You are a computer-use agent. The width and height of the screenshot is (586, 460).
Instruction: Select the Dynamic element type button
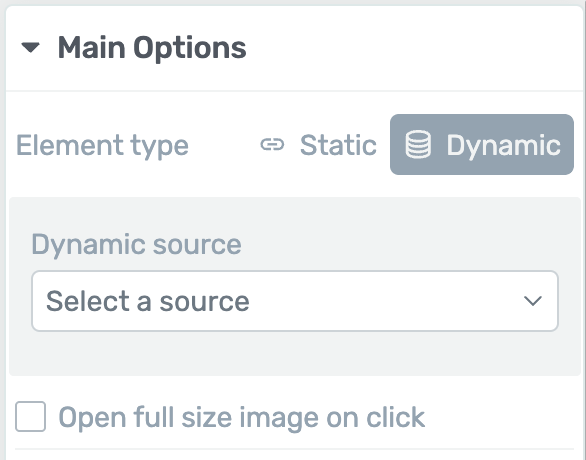[482, 144]
